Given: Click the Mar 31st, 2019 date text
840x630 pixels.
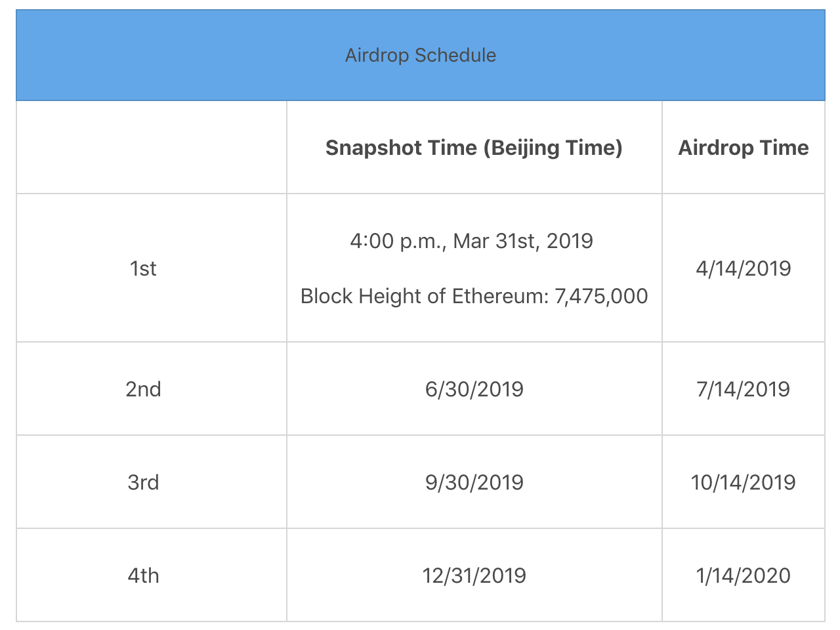Looking at the screenshot, I should click(523, 241).
